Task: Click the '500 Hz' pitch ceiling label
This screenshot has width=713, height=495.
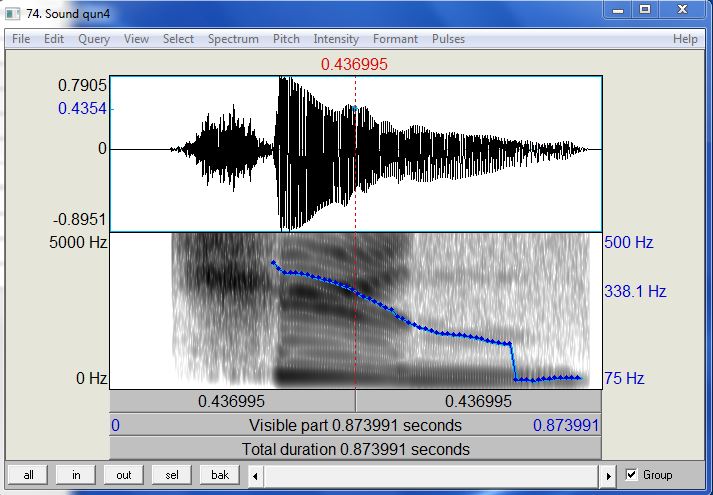Action: pos(629,242)
